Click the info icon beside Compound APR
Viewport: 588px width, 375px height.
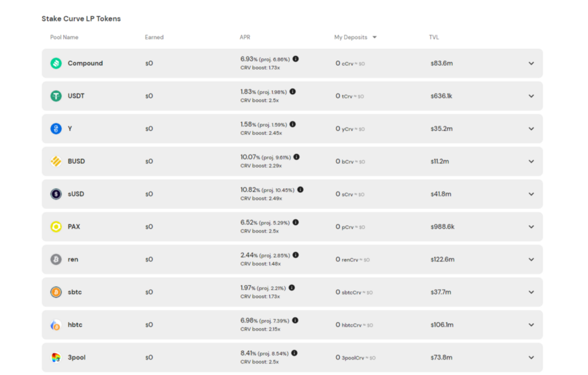click(296, 59)
